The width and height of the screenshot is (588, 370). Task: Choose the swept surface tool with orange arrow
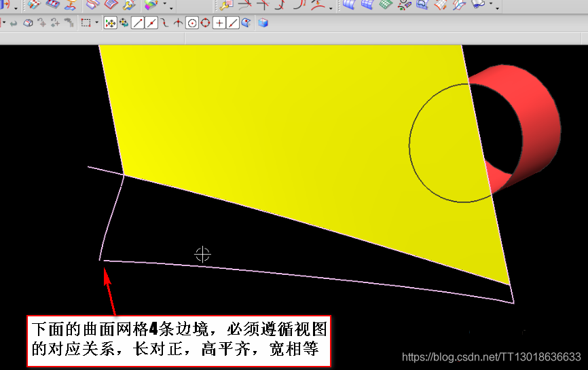[70, 5]
